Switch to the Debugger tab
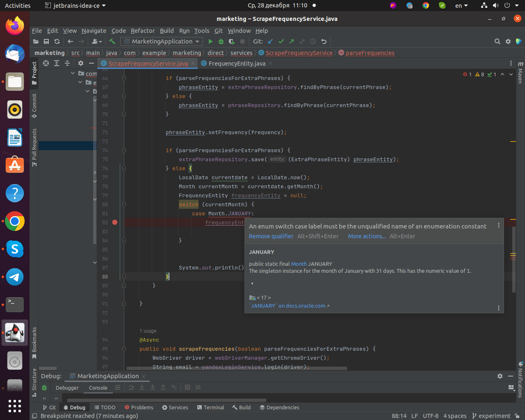Screen dimensions: 525x420 [x=67, y=388]
